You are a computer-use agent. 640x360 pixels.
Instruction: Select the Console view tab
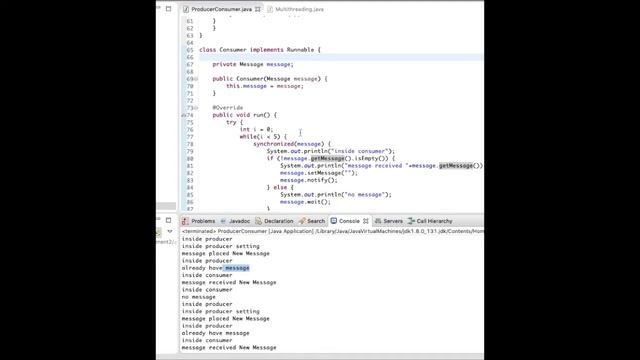[x=349, y=221]
